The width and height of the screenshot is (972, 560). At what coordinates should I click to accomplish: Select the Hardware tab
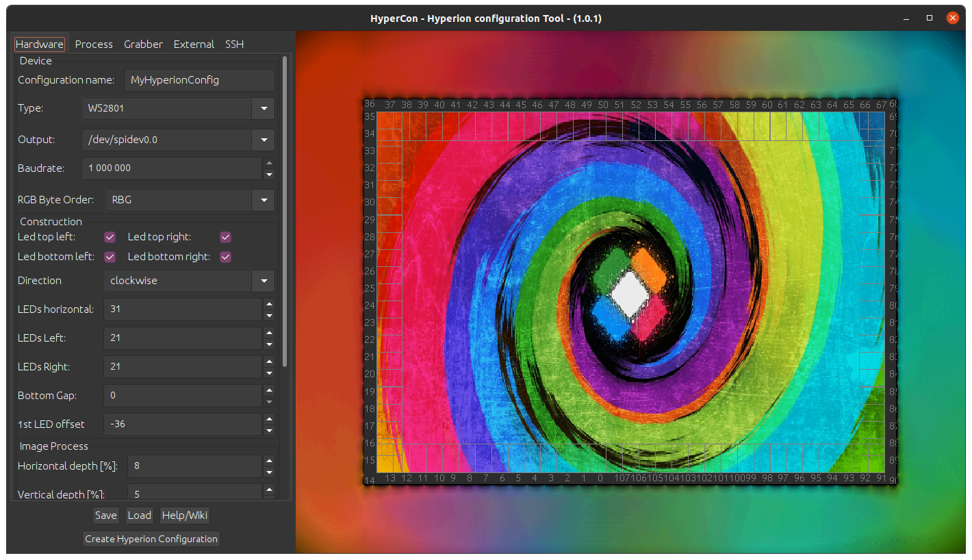40,44
